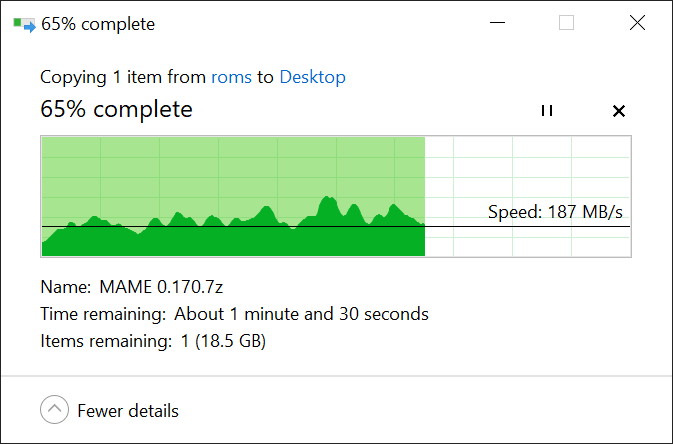Click the file copy icon in the title bar
Screen dimensions: 673x444
tap(24, 24)
